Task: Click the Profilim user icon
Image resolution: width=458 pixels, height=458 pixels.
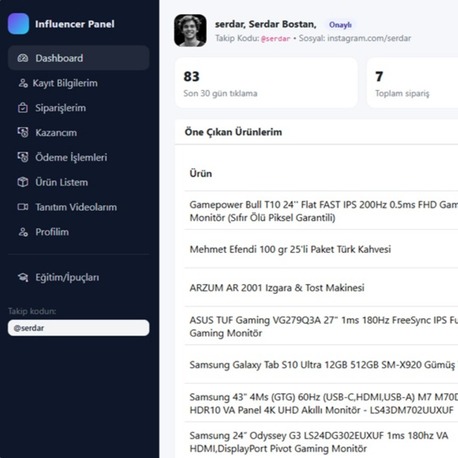Action: 23,232
